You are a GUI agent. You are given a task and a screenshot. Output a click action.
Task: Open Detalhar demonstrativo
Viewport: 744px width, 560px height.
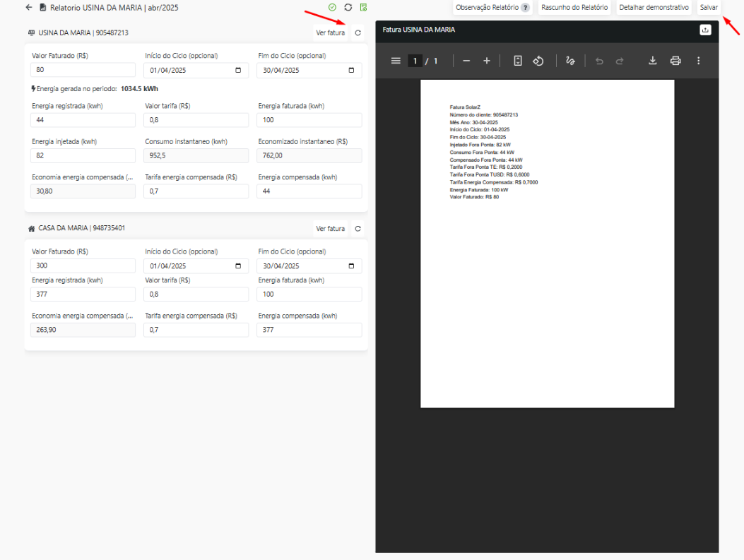point(654,8)
